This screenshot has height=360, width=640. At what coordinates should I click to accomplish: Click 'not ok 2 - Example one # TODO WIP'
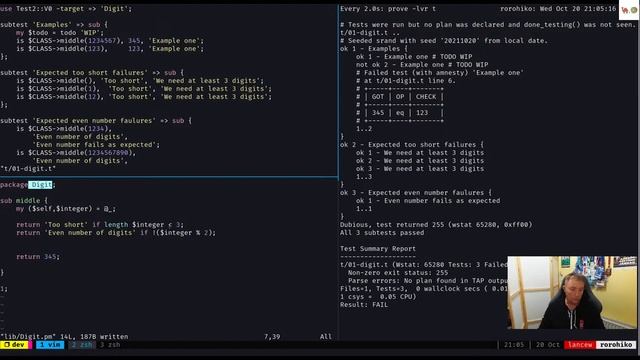pos(422,64)
